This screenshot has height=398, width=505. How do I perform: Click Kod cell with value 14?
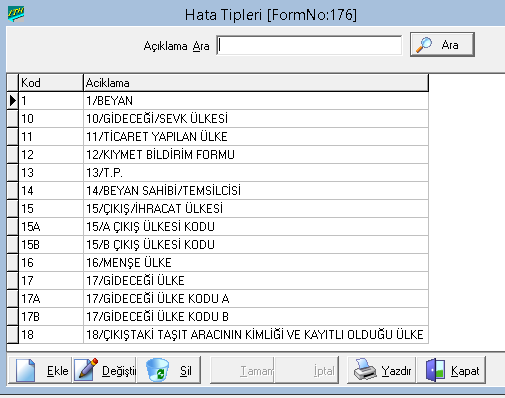(x=51, y=191)
